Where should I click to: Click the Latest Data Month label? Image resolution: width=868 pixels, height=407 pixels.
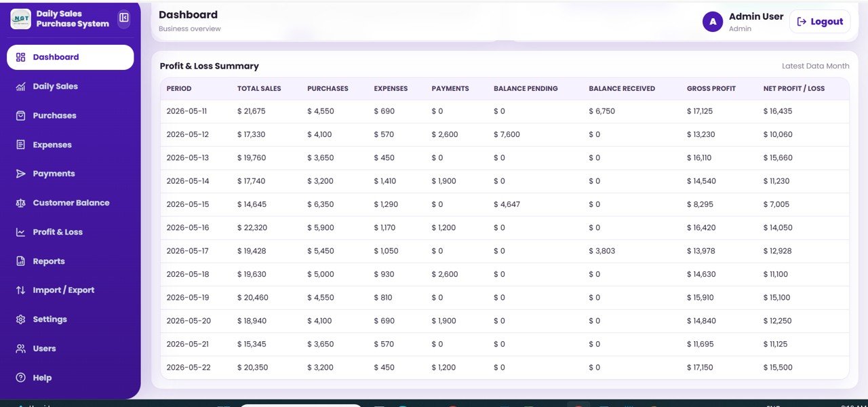pos(815,66)
